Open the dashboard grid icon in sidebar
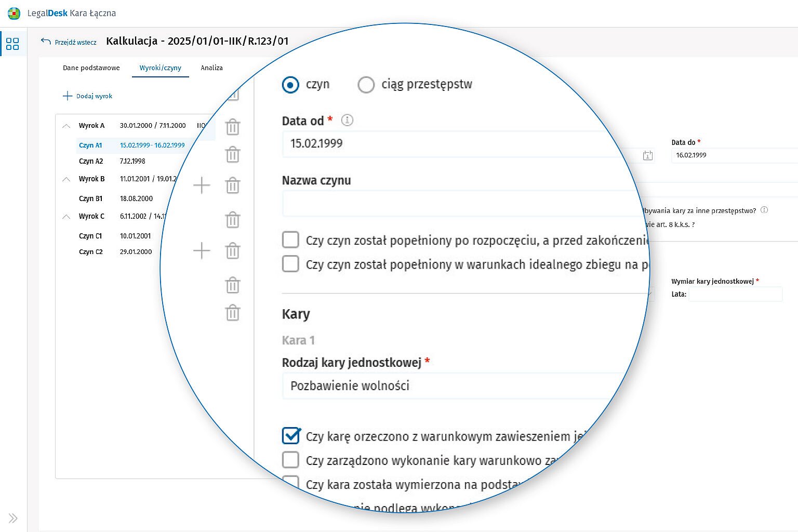Screen dimensions: 798x532 click(x=12, y=44)
